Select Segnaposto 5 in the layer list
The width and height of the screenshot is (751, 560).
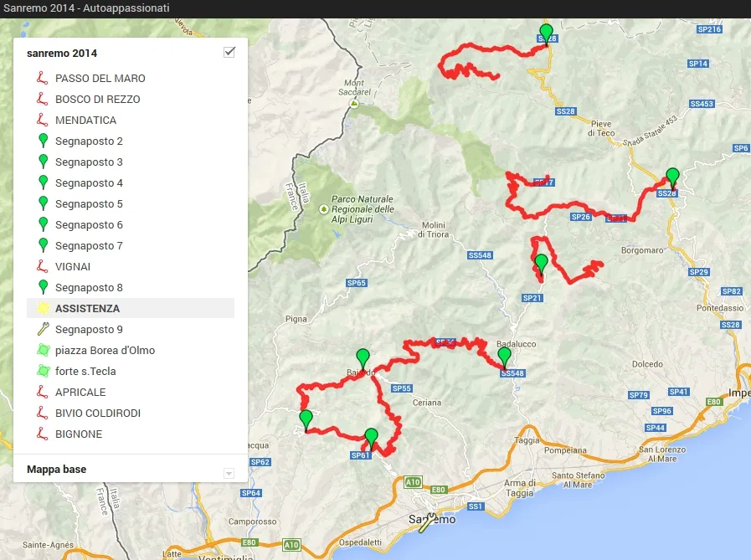(x=89, y=204)
